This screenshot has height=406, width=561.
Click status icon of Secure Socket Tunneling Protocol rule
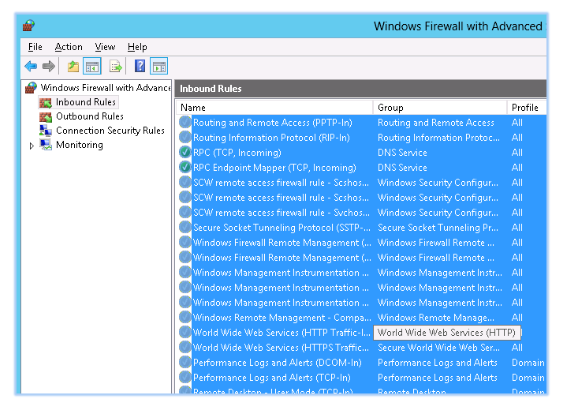coord(185,228)
